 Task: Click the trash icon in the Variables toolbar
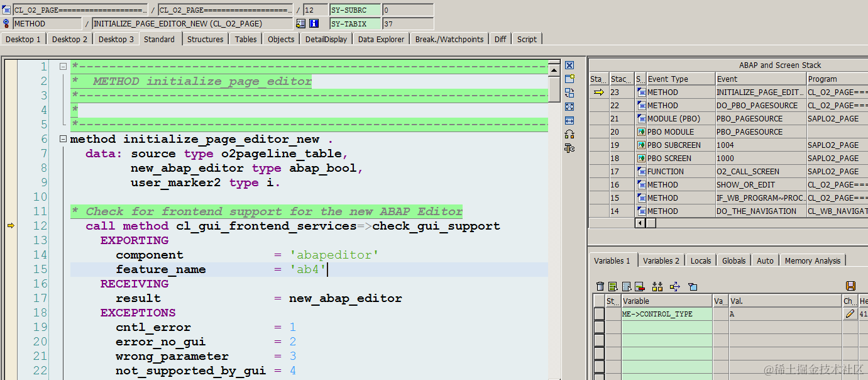600,286
